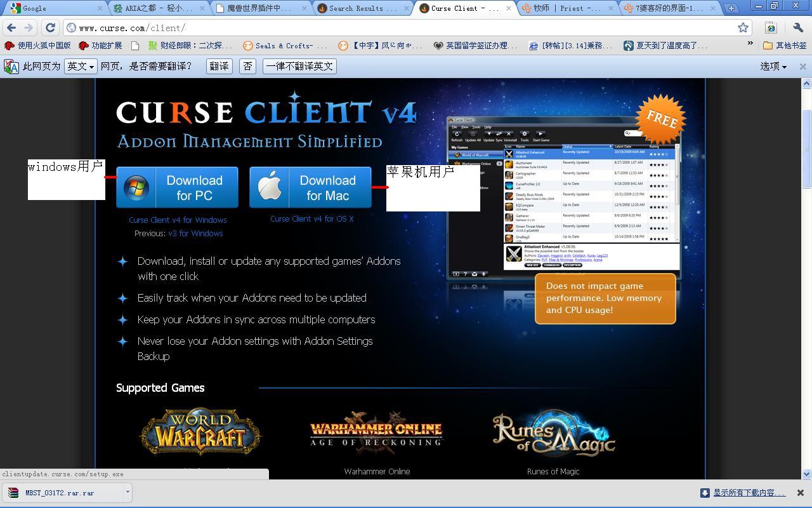812x508 pixels.
Task: Open Curse Client v4 for OS X link
Action: [311, 218]
